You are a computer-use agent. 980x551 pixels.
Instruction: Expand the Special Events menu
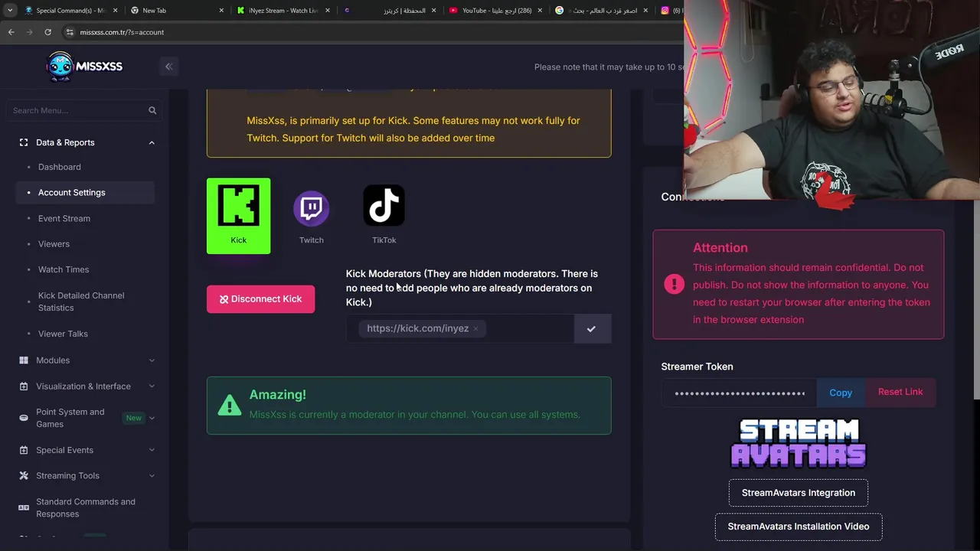(152, 450)
